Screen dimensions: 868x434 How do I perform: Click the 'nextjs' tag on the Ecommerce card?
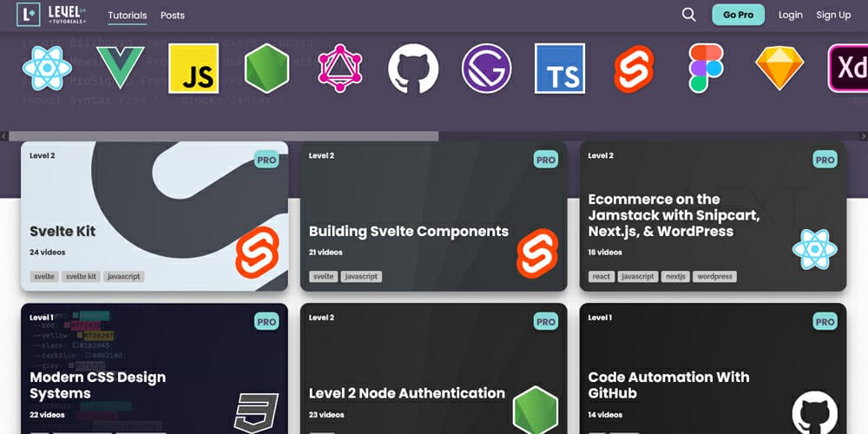click(675, 276)
